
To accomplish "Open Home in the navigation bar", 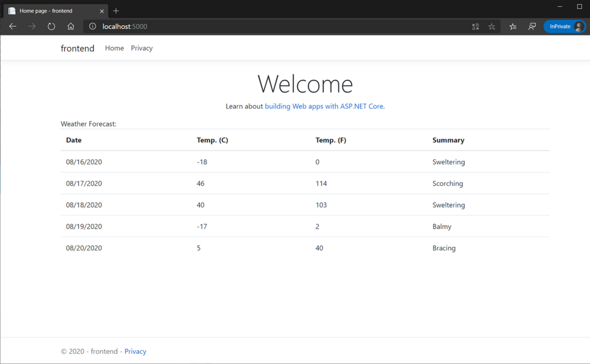I will 114,48.
